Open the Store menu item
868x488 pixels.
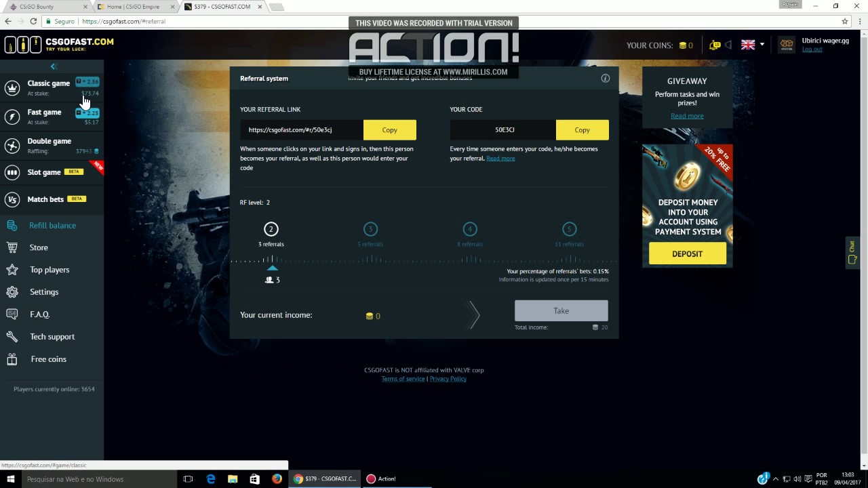pyautogui.click(x=39, y=248)
